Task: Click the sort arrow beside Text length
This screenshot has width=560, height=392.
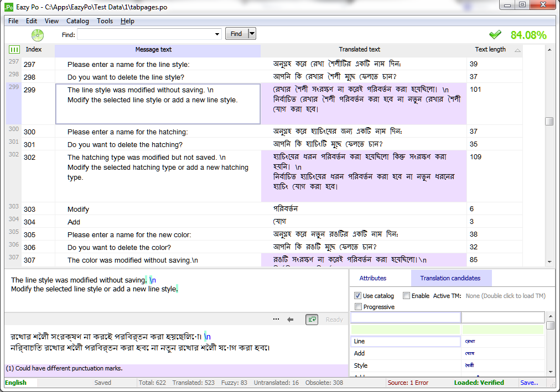Action: (517, 50)
